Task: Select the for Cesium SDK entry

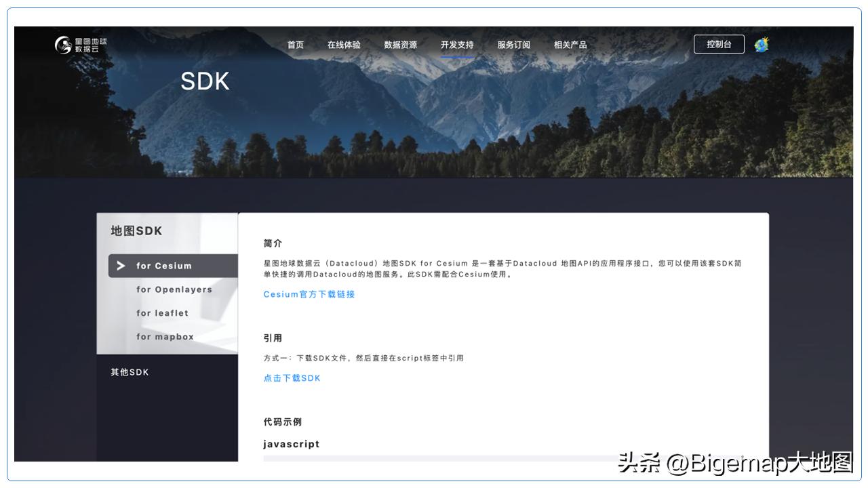Action: (x=163, y=266)
